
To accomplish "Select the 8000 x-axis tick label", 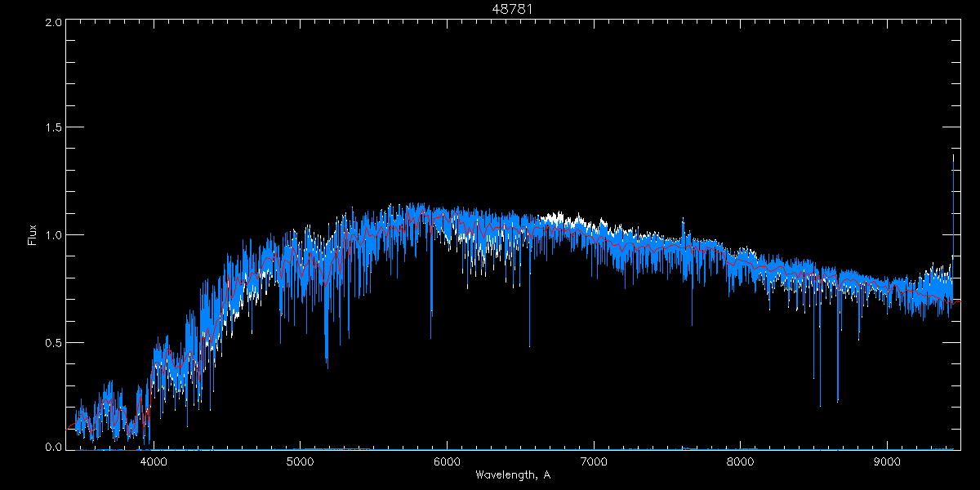I will point(740,461).
